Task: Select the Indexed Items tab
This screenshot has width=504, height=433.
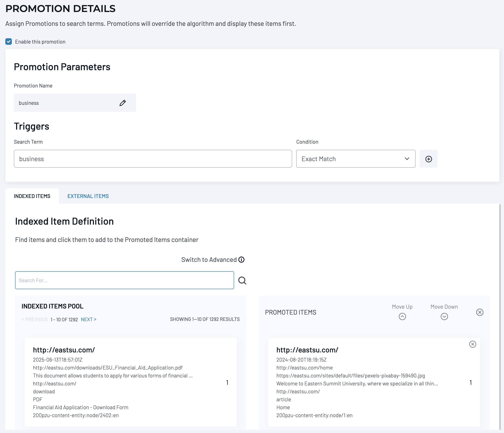Action: pos(32,196)
